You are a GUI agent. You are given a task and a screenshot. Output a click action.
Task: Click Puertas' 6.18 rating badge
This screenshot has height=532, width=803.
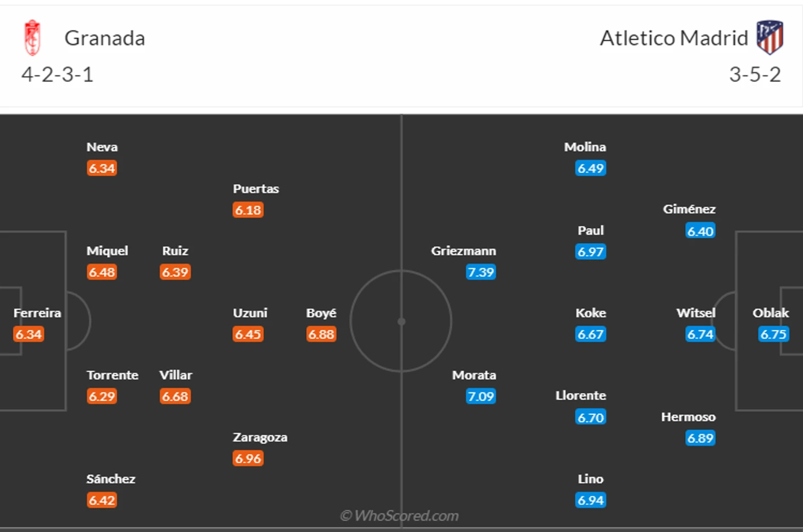click(248, 210)
